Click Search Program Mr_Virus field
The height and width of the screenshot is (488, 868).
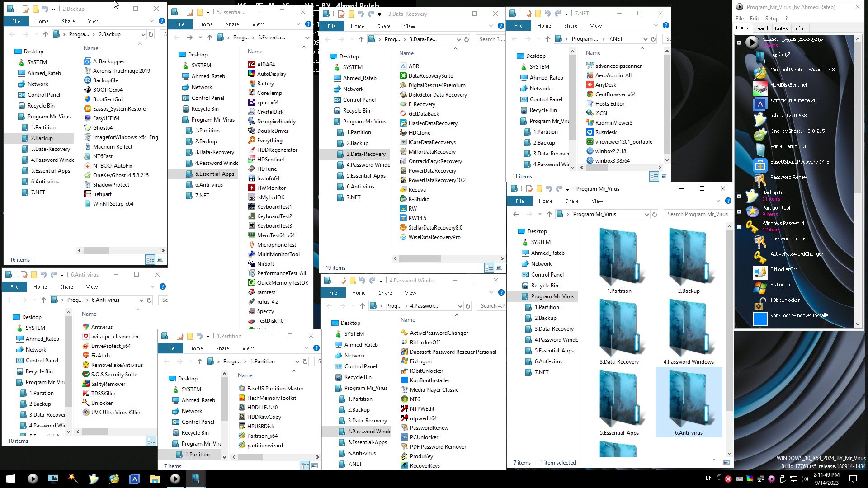pyautogui.click(x=697, y=214)
